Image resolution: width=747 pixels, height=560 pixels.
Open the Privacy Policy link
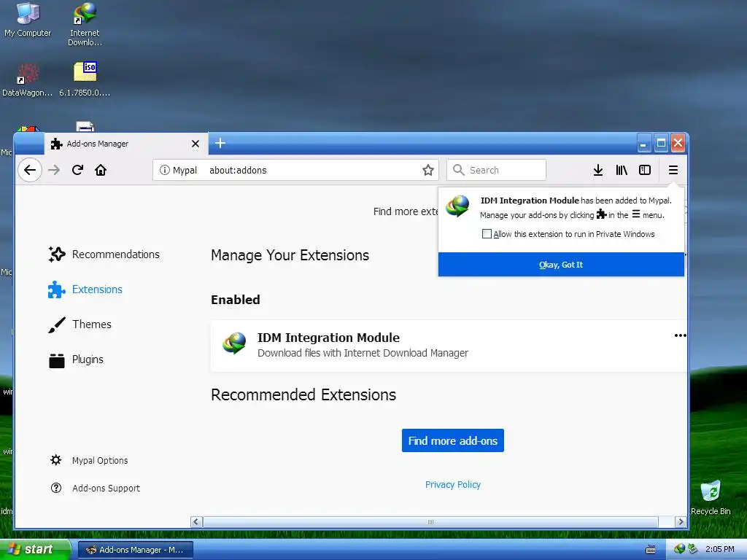(452, 484)
